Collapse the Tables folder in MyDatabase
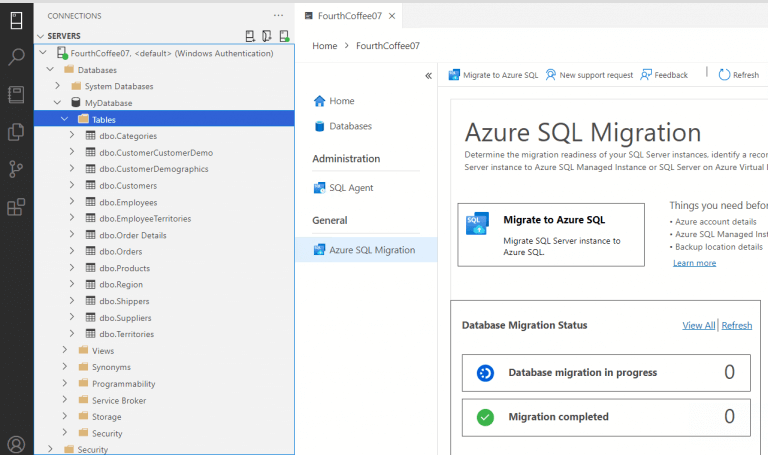 (x=65, y=119)
